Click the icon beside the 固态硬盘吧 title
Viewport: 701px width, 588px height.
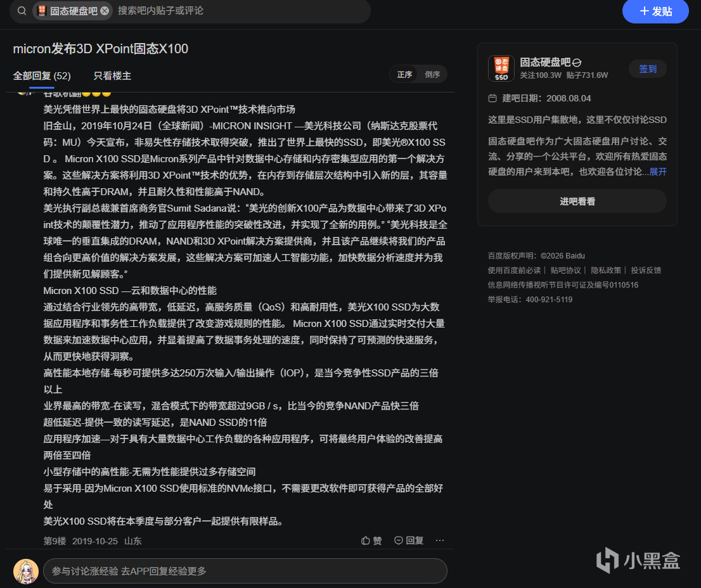pyautogui.click(x=577, y=63)
